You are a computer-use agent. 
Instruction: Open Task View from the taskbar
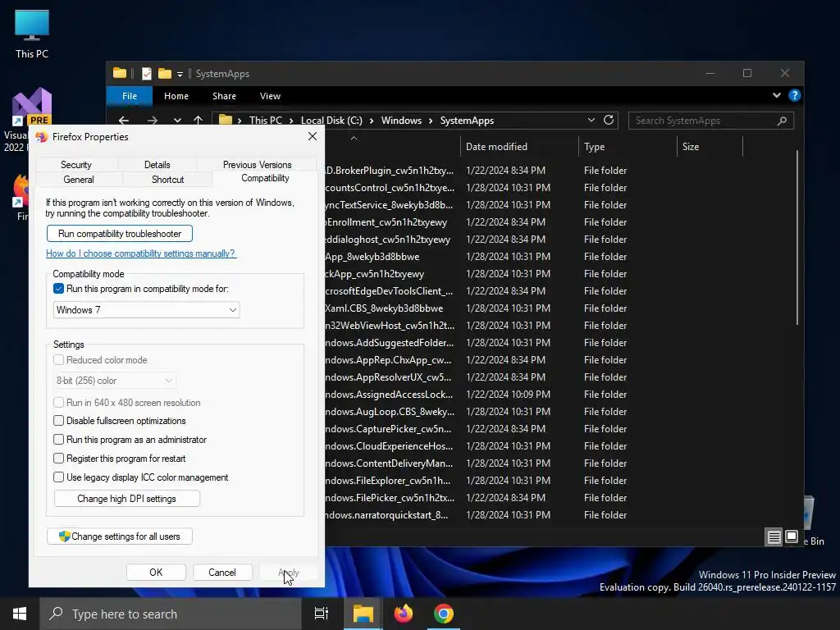[322, 614]
